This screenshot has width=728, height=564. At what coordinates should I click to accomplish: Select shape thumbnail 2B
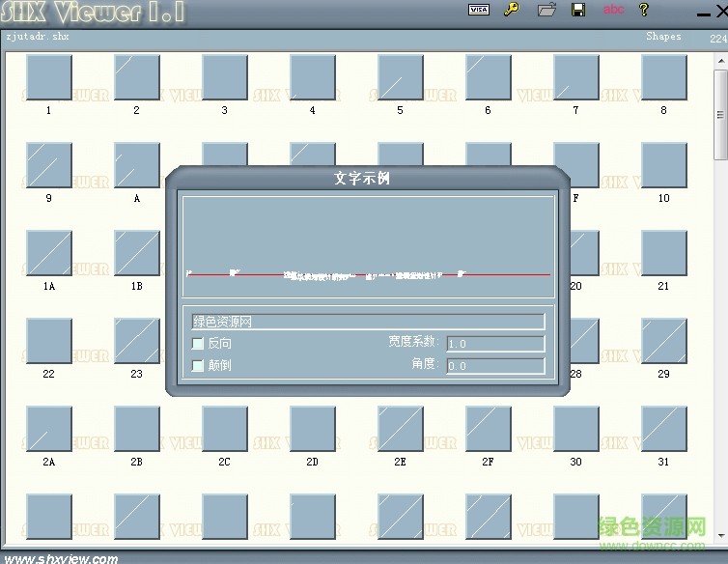[x=136, y=429]
